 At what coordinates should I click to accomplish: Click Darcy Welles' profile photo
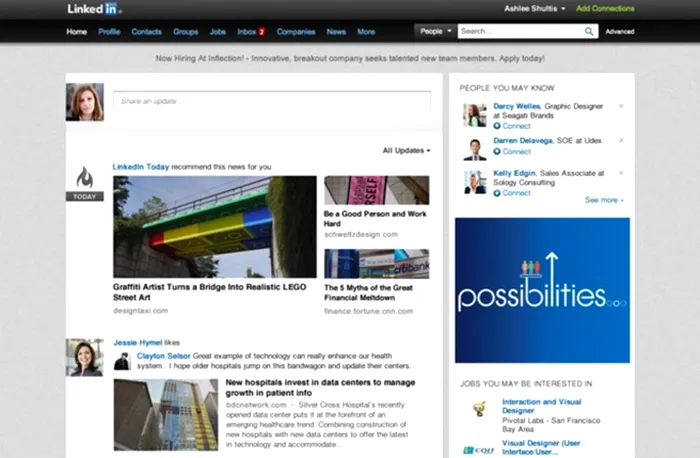[475, 115]
